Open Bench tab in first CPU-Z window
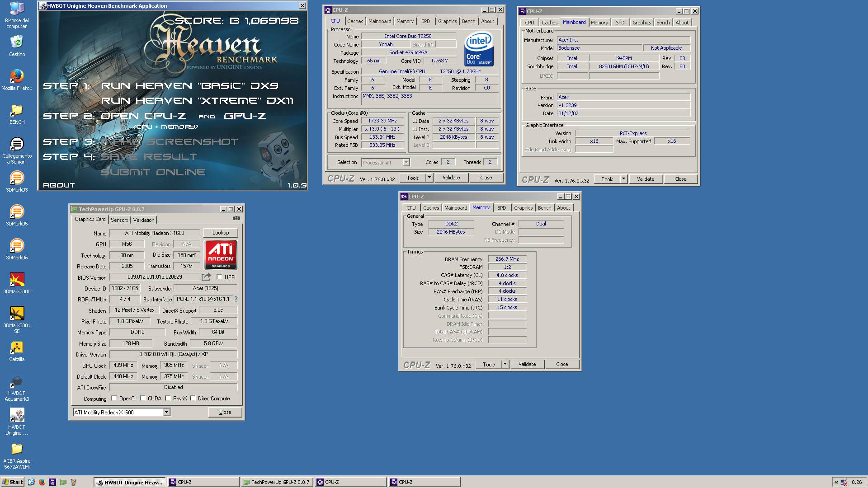The image size is (868, 488). 468,21
